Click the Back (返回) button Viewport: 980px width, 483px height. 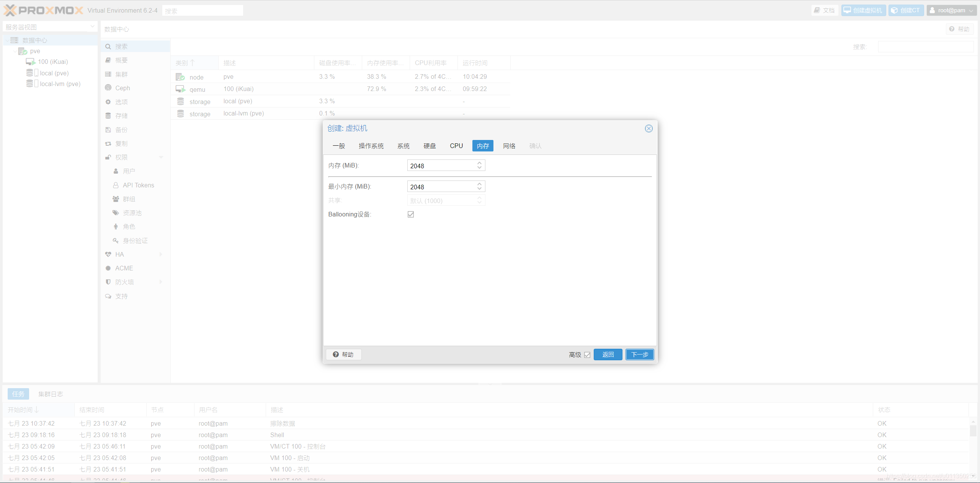pyautogui.click(x=608, y=355)
